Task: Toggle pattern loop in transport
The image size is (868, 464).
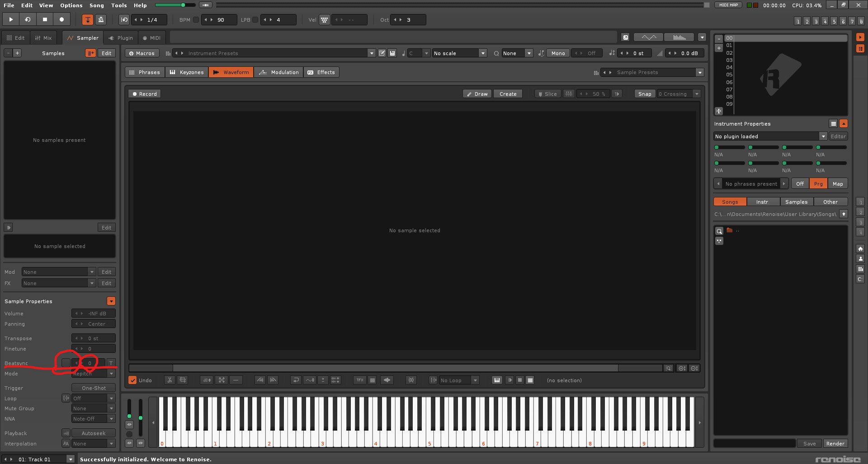Action: pos(28,19)
